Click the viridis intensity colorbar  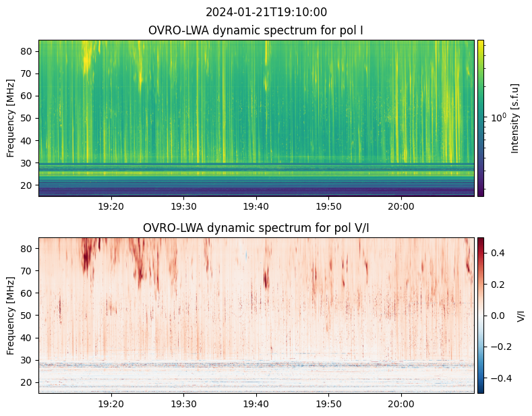point(481,118)
